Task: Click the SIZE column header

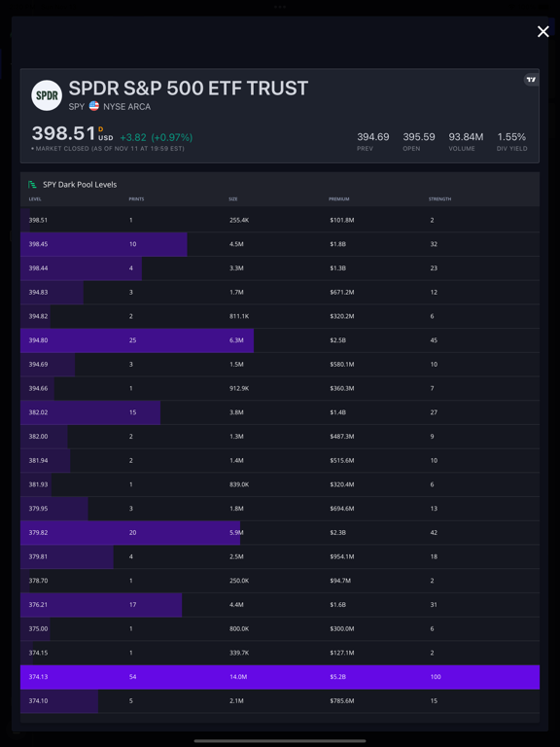Action: pyautogui.click(x=233, y=199)
